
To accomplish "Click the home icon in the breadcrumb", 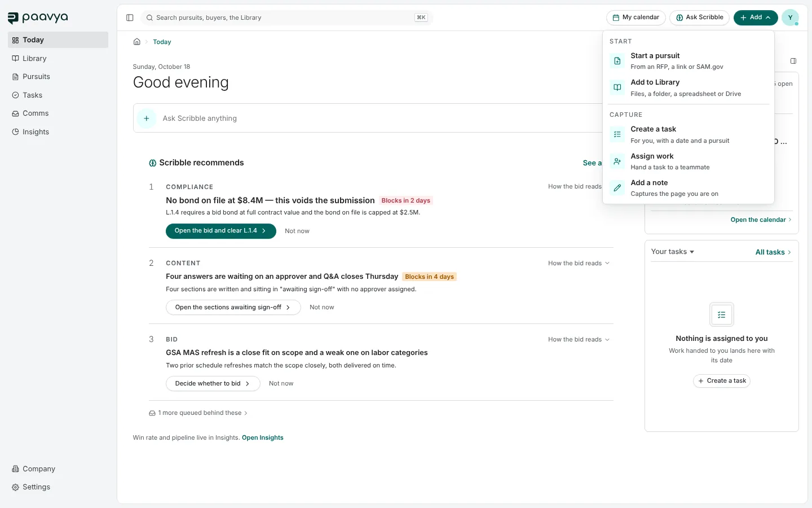I will click(x=136, y=42).
